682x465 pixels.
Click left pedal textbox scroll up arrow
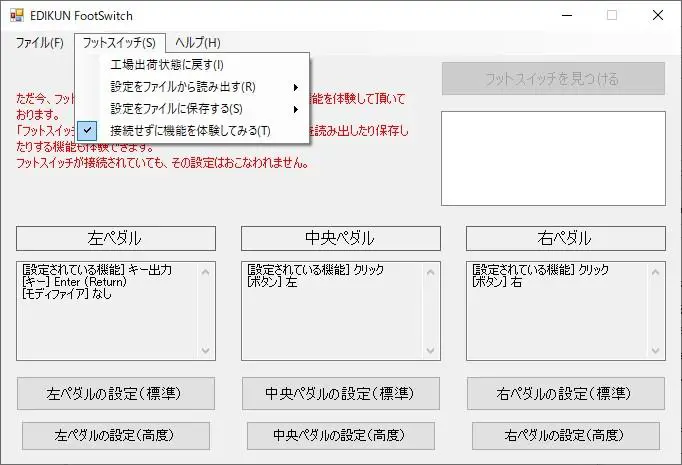click(206, 272)
